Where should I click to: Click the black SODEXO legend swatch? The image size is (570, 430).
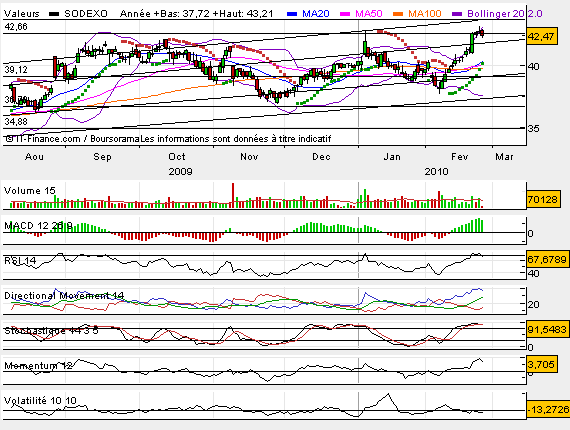(x=54, y=14)
